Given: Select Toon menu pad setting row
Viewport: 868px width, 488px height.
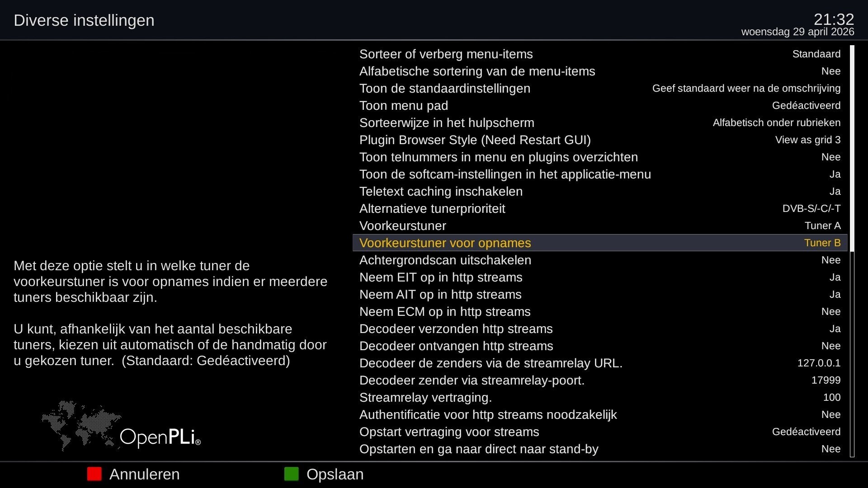Looking at the screenshot, I should click(x=599, y=106).
